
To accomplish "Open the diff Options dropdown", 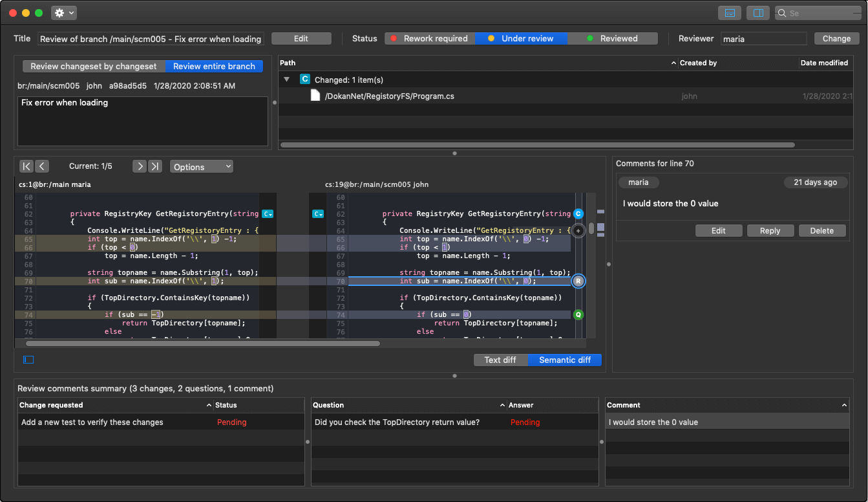I will coord(201,166).
